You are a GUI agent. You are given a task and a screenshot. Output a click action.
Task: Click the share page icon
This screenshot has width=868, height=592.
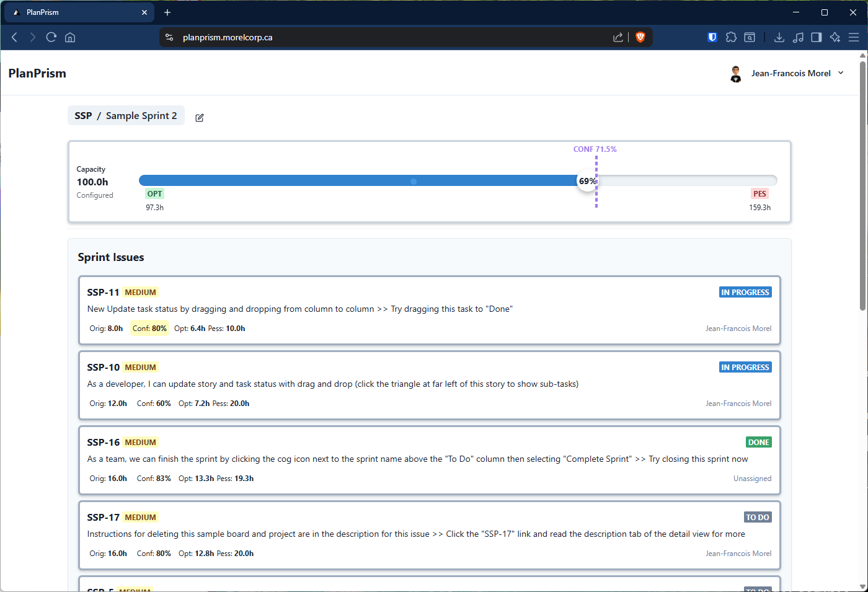pyautogui.click(x=618, y=37)
